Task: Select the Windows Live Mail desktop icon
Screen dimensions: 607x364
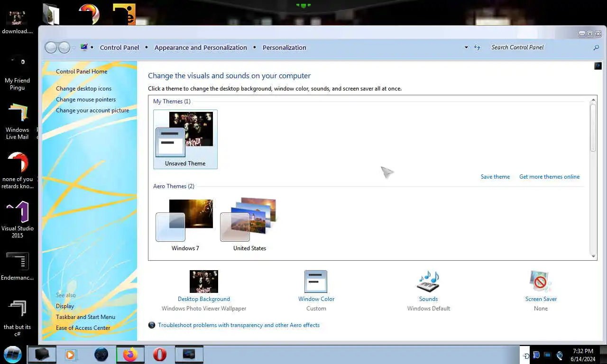Action: coord(17,122)
